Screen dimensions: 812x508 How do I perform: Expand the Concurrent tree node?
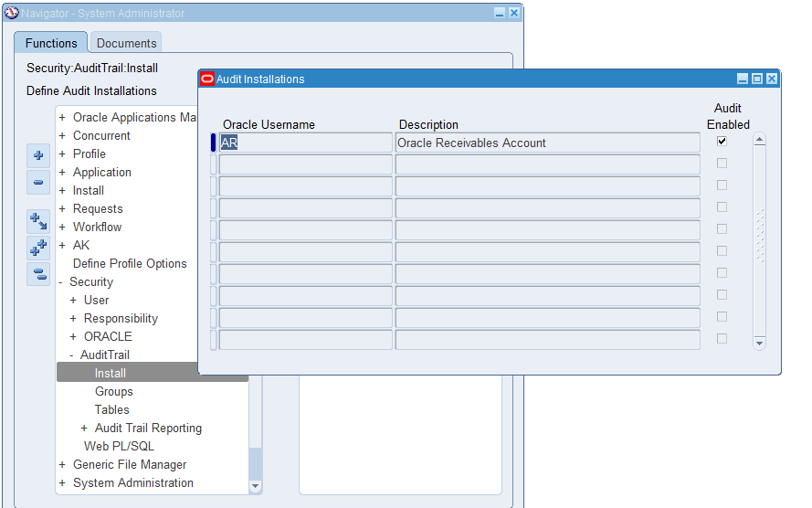(62, 135)
